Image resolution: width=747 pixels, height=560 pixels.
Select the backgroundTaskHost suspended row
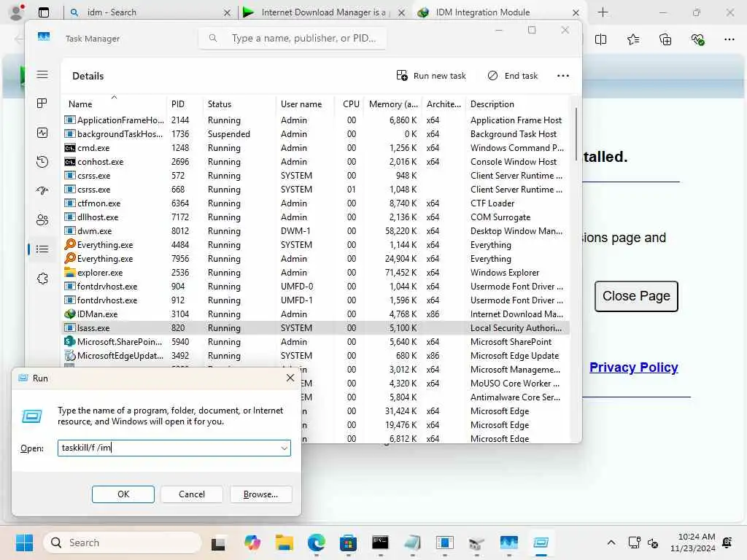tap(316, 134)
